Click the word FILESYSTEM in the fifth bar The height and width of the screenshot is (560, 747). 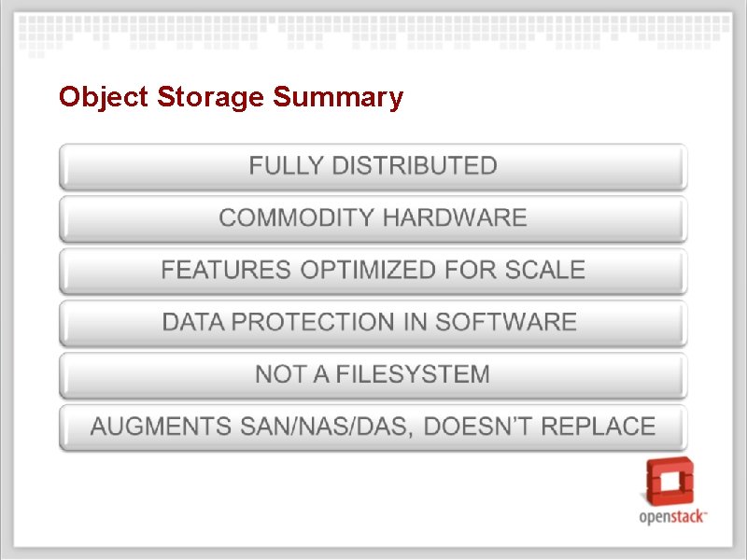click(x=413, y=374)
